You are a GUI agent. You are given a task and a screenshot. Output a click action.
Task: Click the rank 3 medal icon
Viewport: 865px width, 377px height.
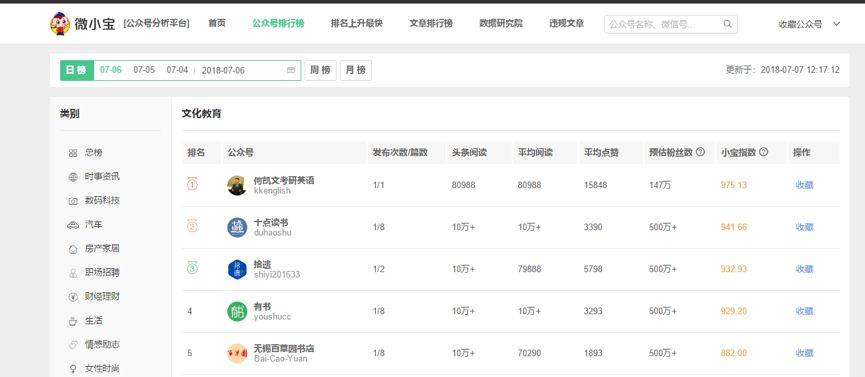[192, 268]
